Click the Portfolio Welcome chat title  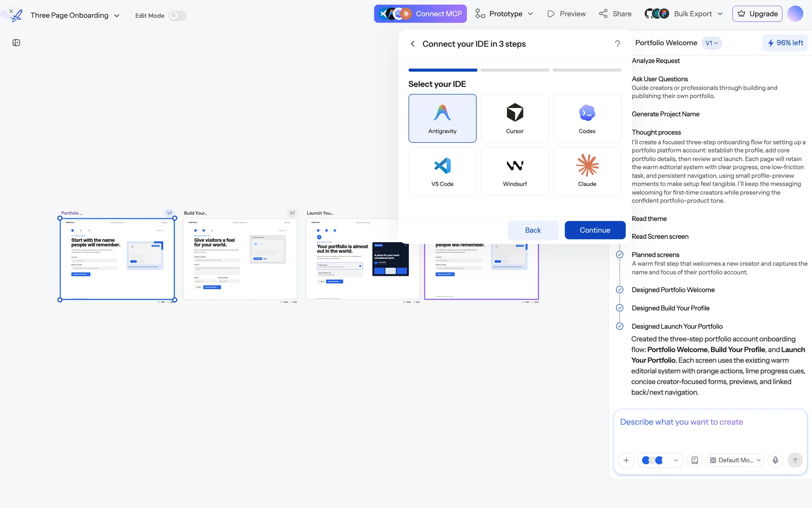click(x=666, y=43)
